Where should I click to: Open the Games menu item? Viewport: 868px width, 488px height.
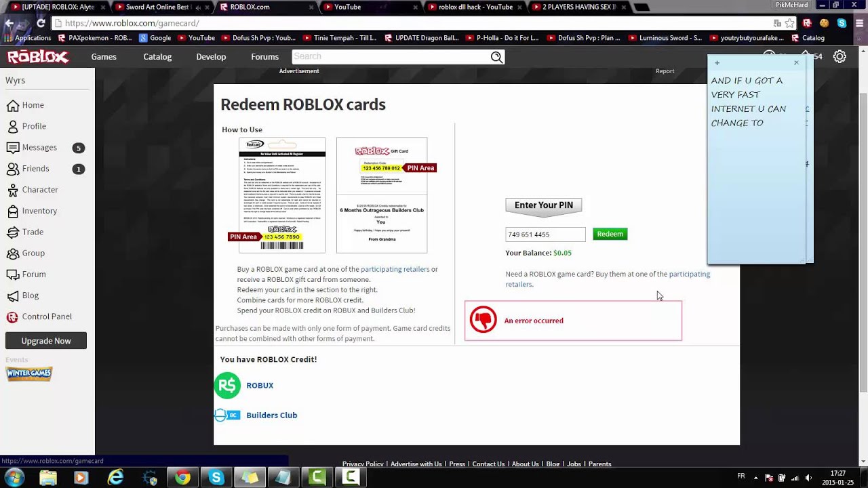click(x=104, y=57)
